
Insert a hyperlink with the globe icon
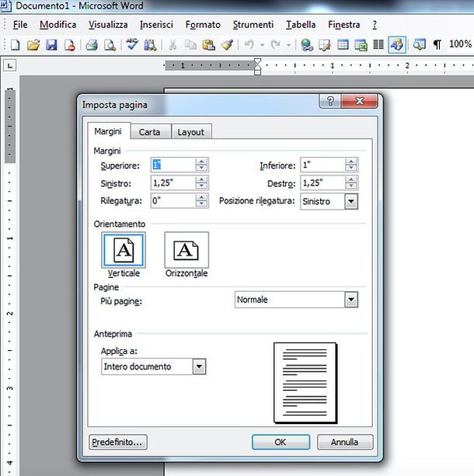click(307, 45)
